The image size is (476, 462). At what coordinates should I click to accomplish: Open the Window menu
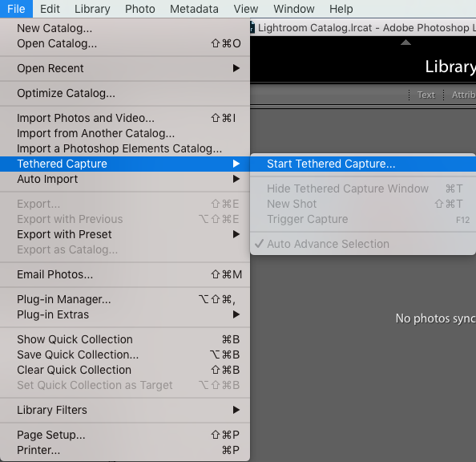(x=293, y=9)
